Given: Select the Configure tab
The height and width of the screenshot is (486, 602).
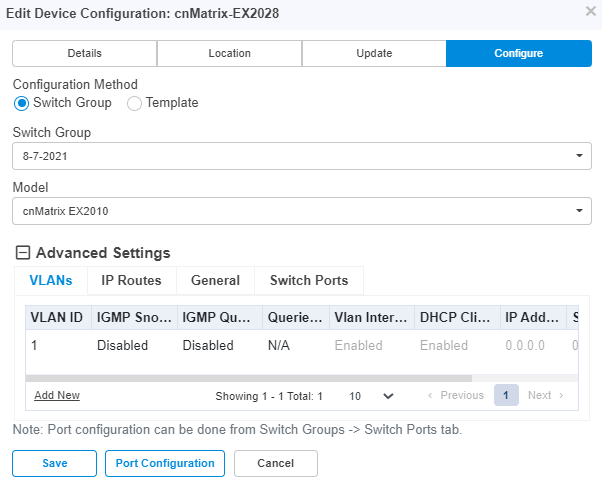Looking at the screenshot, I should tap(519, 53).
